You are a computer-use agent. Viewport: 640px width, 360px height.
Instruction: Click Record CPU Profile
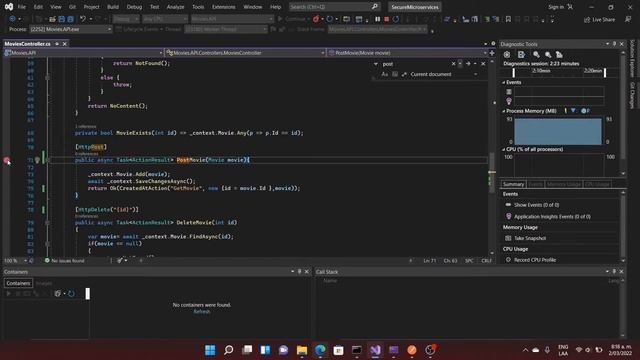535,260
